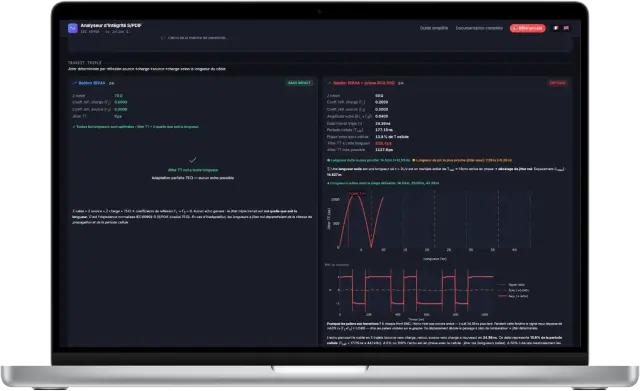
Task: Click the red cable plus RCA 50Ω title
Action: (364, 83)
